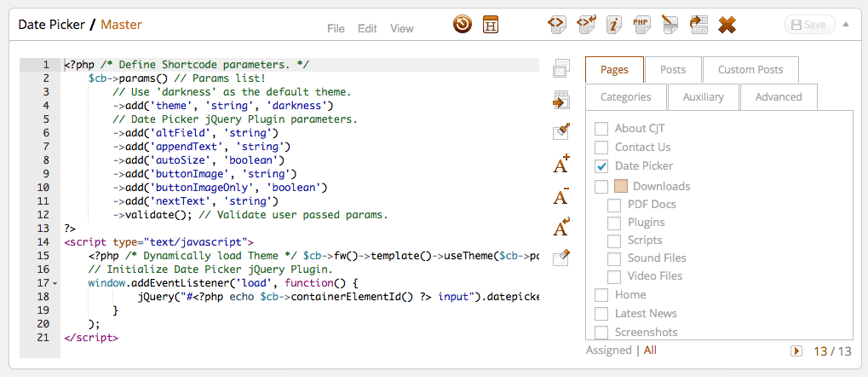Click the header 'H' location icon
Screen dimensions: 868x377
coord(491,25)
